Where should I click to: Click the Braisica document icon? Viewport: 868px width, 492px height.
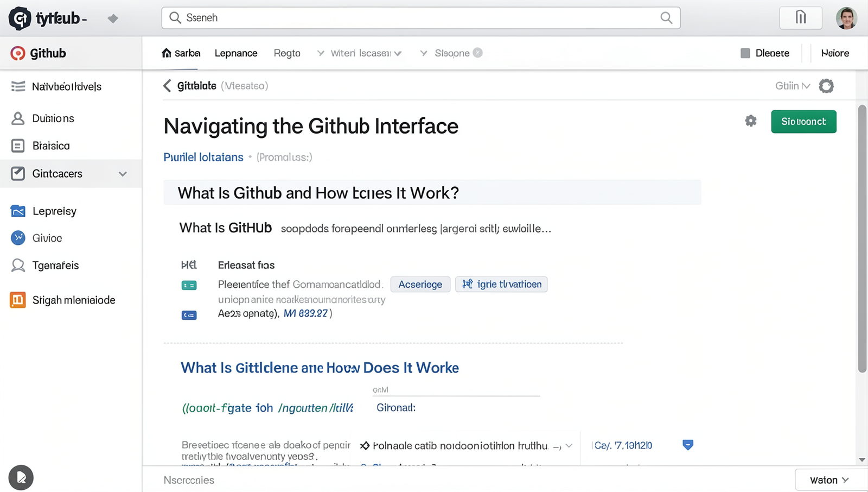[x=18, y=146]
